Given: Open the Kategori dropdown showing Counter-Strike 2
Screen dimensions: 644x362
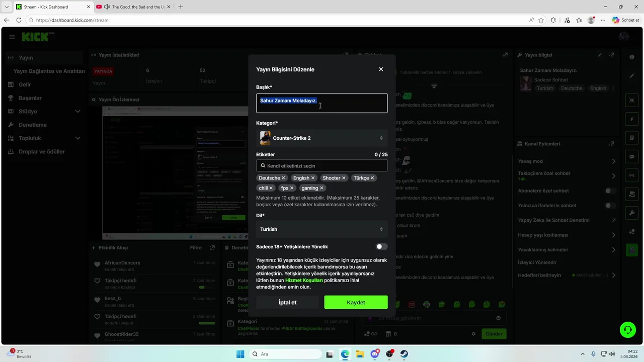Looking at the screenshot, I should (321, 138).
